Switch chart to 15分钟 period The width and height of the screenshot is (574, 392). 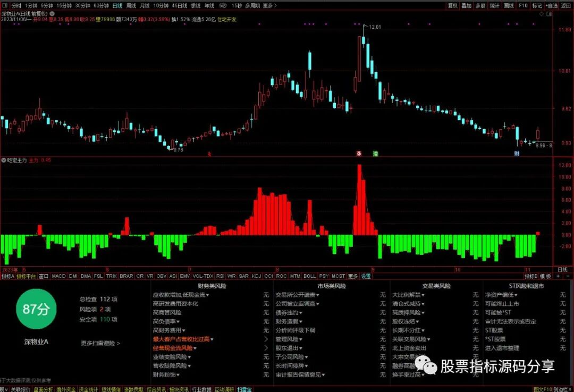pos(64,5)
